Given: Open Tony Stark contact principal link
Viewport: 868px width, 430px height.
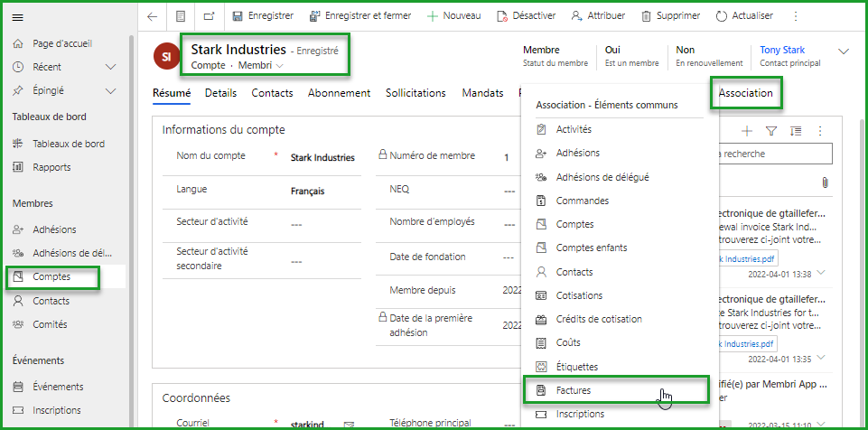Looking at the screenshot, I should pyautogui.click(x=782, y=51).
